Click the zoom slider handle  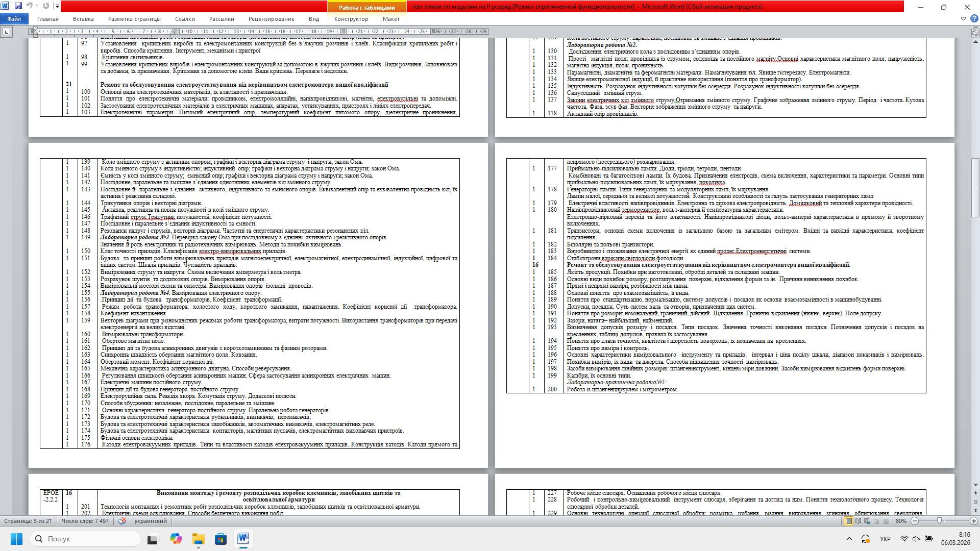pos(939,521)
